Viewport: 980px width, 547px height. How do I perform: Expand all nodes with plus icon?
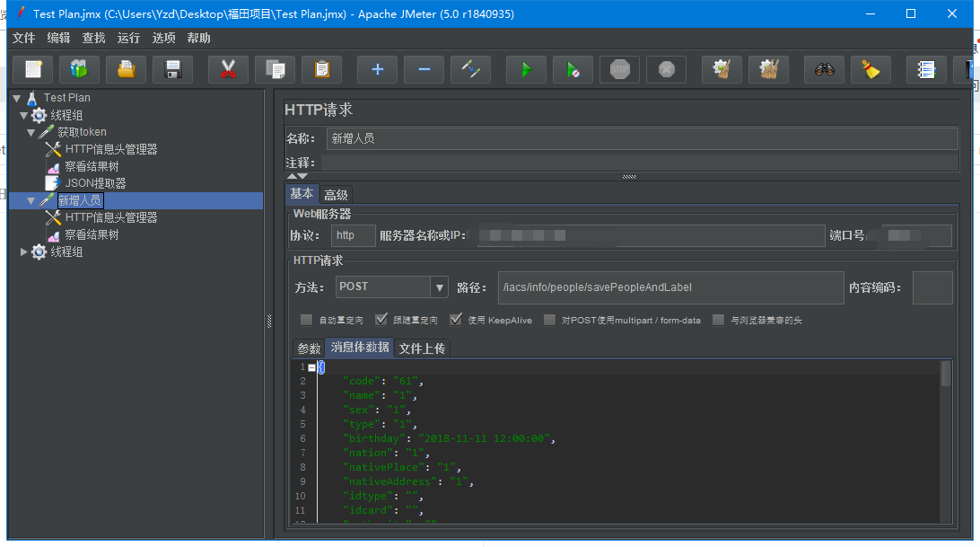coord(377,69)
